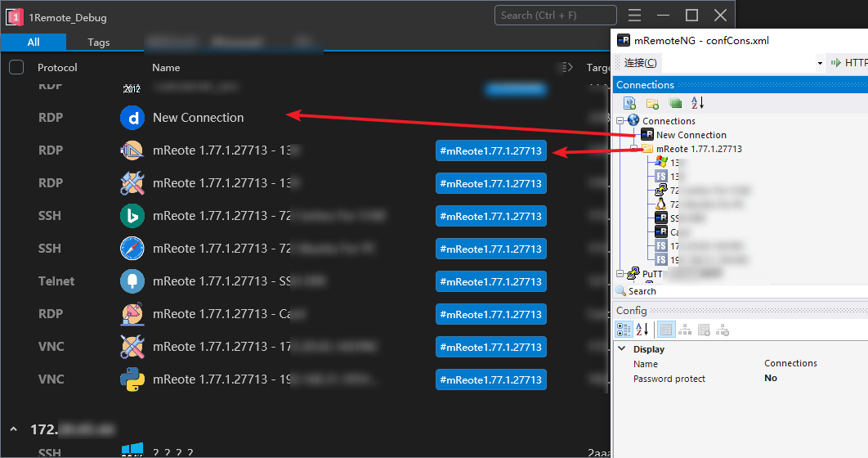Collapse the PuTTY sessions node
Viewport: 868px width, 458px height.
click(x=620, y=274)
